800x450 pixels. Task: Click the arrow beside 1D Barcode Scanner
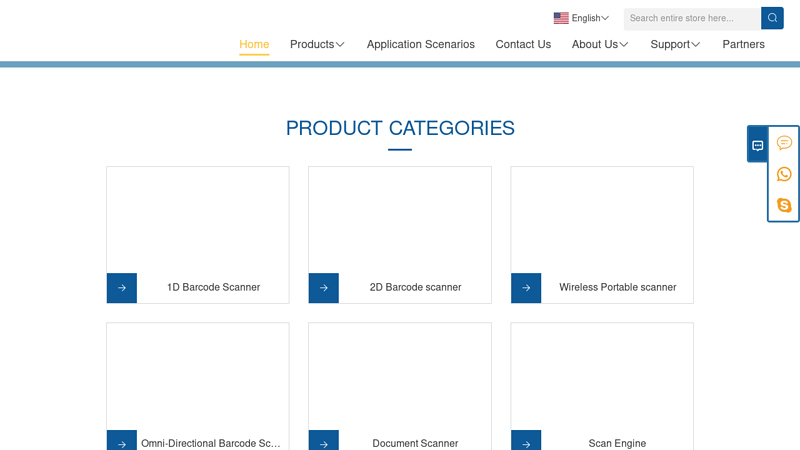[x=122, y=288]
